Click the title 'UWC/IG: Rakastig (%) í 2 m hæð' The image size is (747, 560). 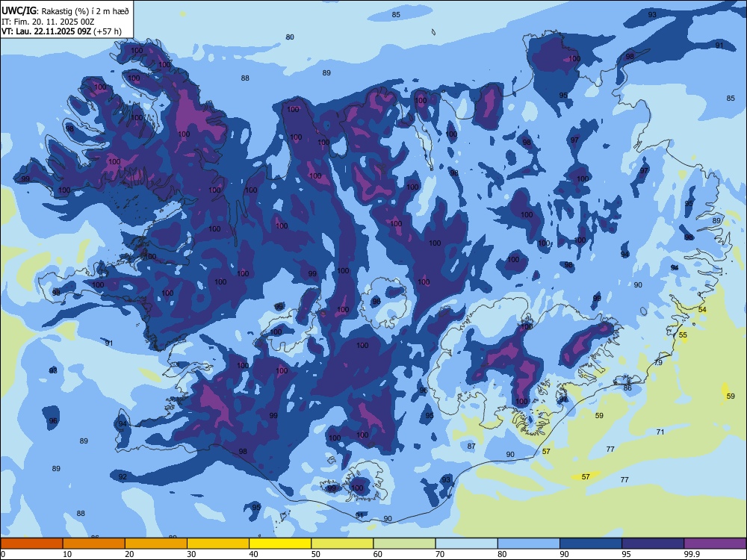65,10
